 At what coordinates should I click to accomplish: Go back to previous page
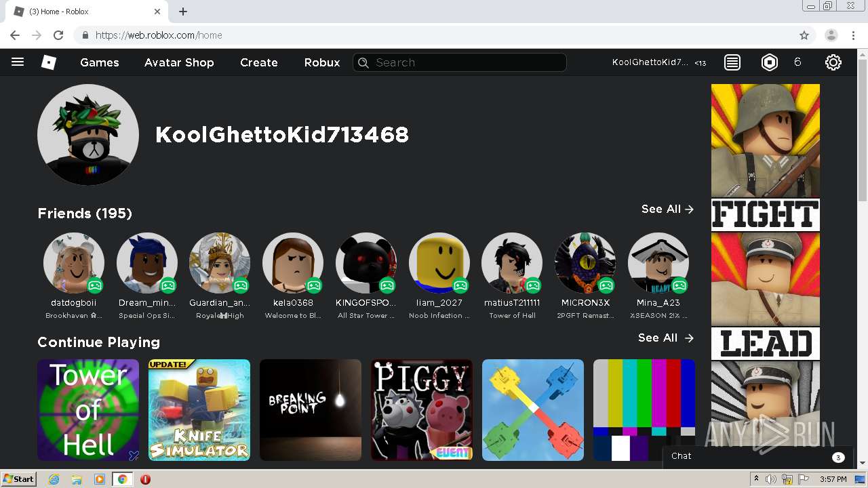15,35
